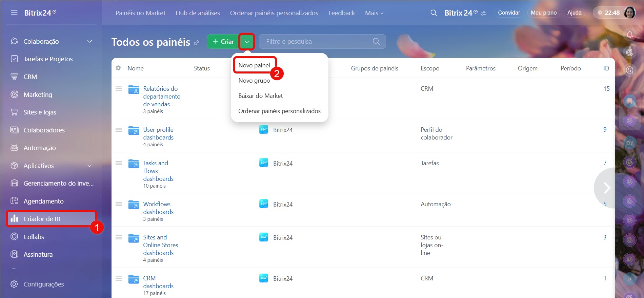
Task: Choose Baixar do Market menu entry
Action: [260, 96]
